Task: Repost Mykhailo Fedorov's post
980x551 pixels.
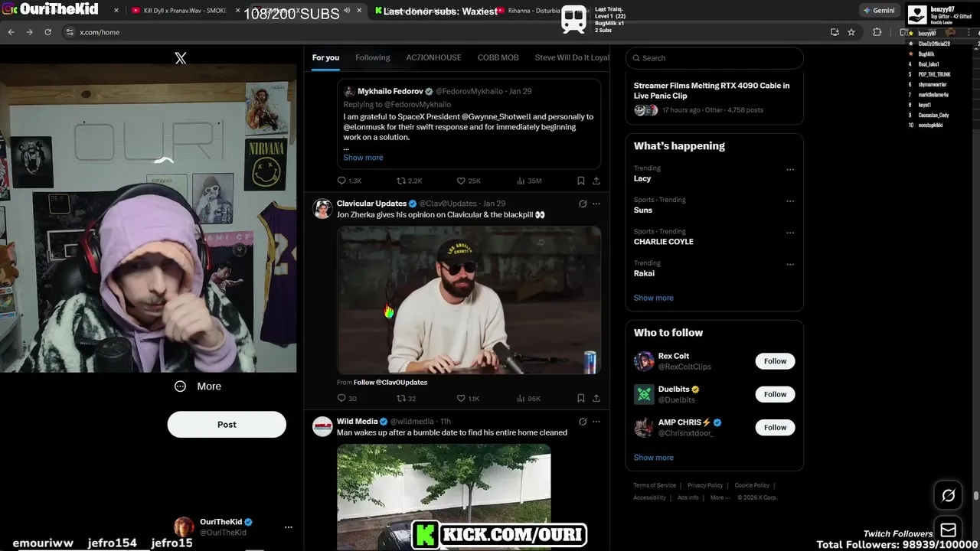Action: (409, 181)
